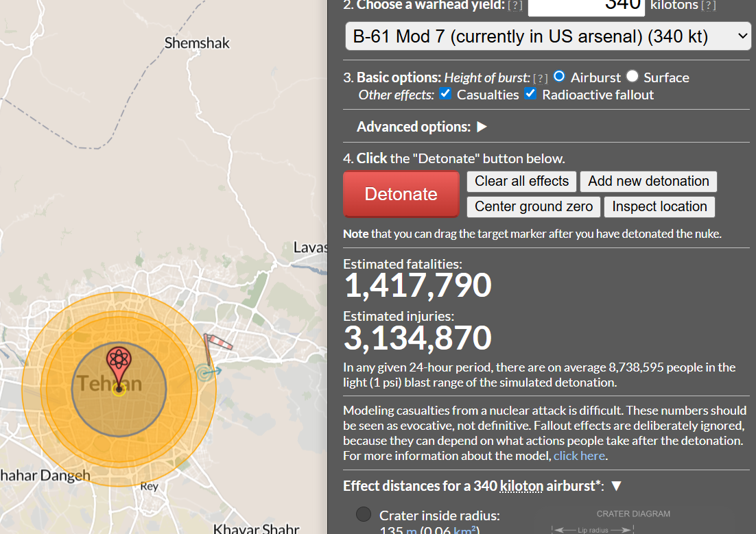756x534 pixels.
Task: Open help [?] next to warhead yield
Action: coord(515,5)
